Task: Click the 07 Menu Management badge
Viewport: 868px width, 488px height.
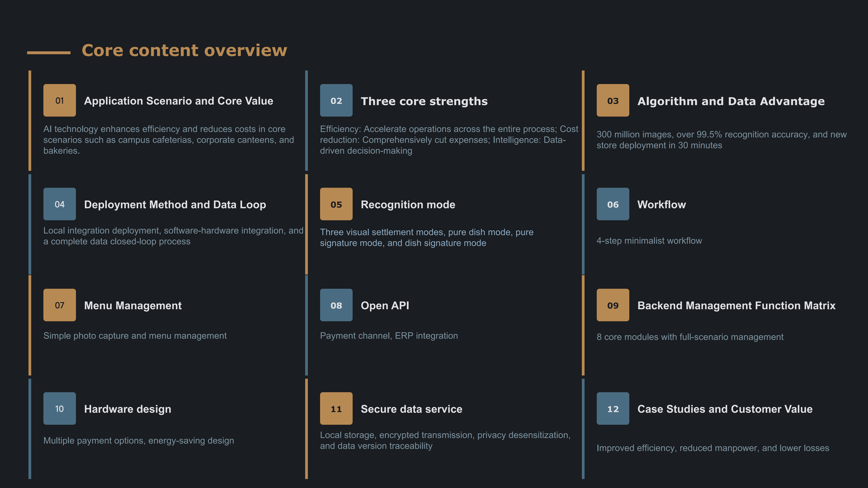Action: (x=60, y=305)
